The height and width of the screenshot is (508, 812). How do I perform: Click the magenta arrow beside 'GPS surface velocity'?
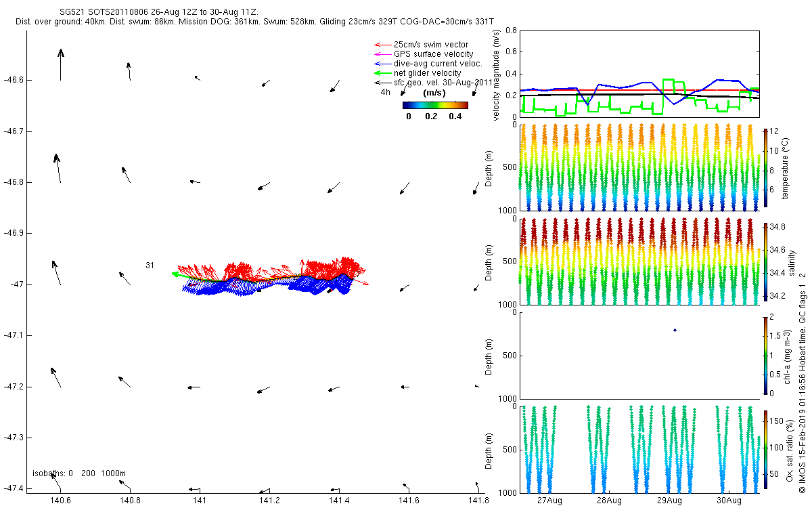pyautogui.click(x=383, y=54)
